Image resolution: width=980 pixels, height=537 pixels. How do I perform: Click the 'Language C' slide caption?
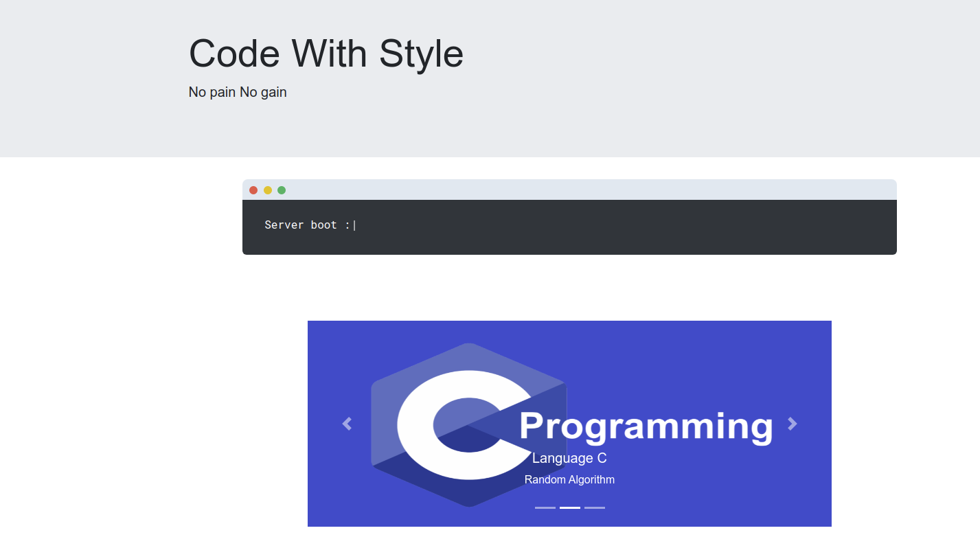(569, 458)
